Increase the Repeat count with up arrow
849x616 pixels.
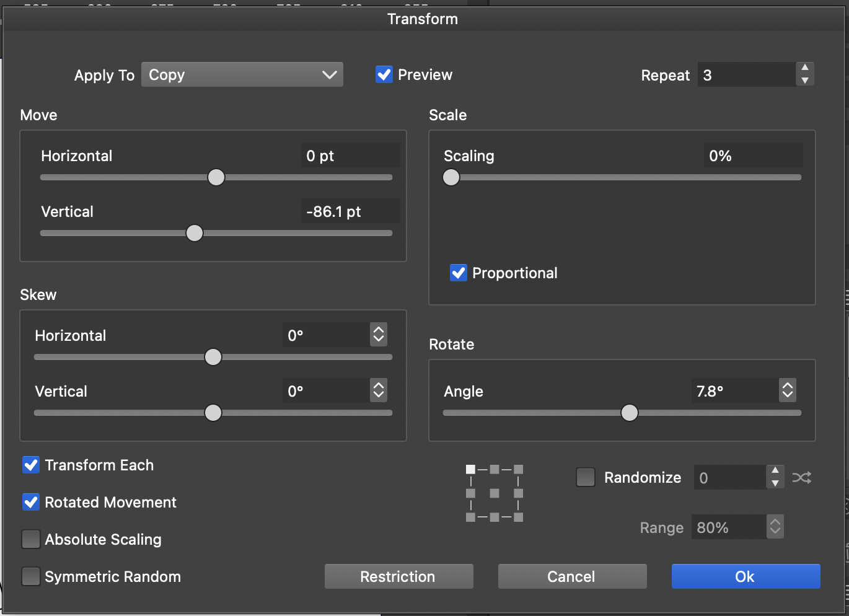804,68
